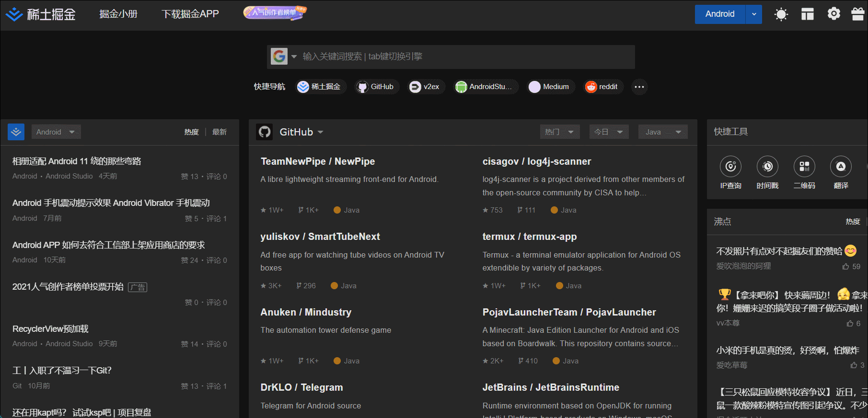
Task: Open the Google search engine selector
Action: coord(284,56)
